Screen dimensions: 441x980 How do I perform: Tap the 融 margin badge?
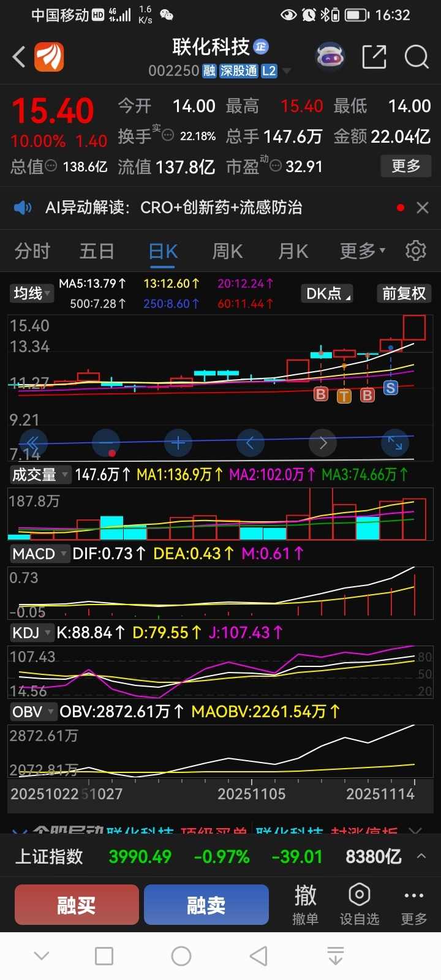click(209, 70)
